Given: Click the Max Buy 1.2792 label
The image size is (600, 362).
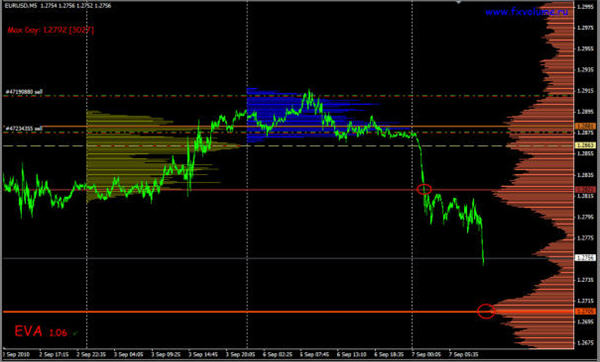Looking at the screenshot, I should tap(51, 29).
